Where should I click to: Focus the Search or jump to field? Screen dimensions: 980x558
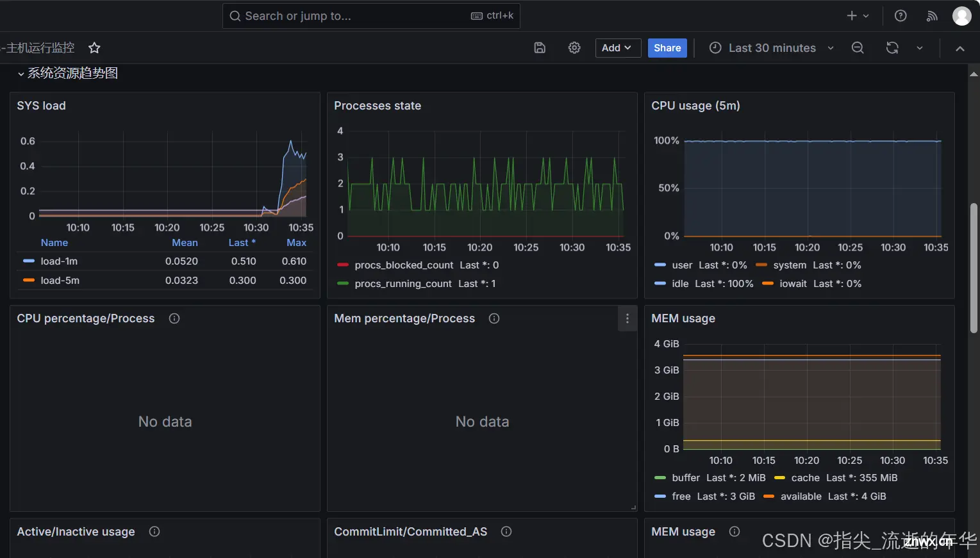tap(371, 16)
